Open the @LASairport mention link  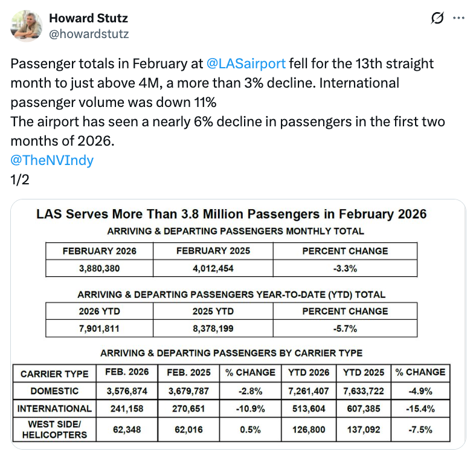(x=246, y=63)
